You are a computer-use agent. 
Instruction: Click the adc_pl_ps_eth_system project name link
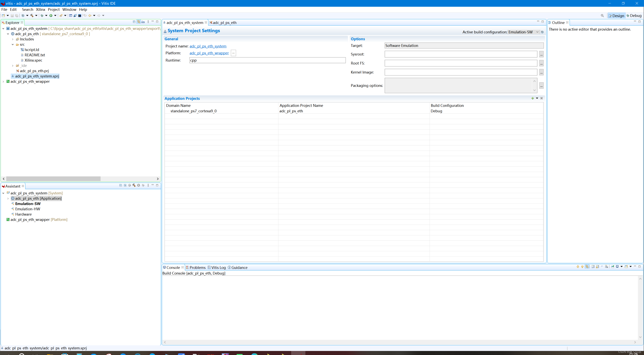click(x=208, y=46)
